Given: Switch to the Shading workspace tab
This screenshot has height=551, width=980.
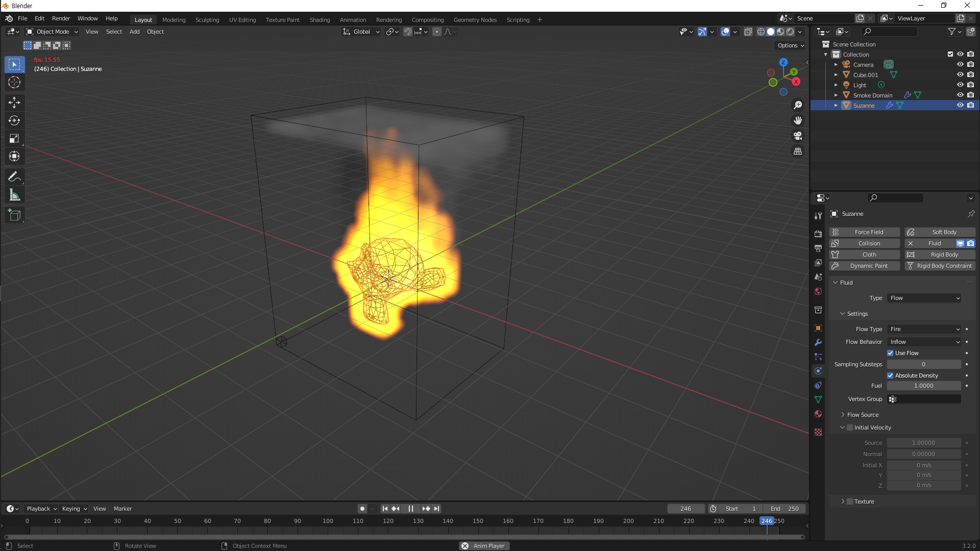Looking at the screenshot, I should coord(320,20).
